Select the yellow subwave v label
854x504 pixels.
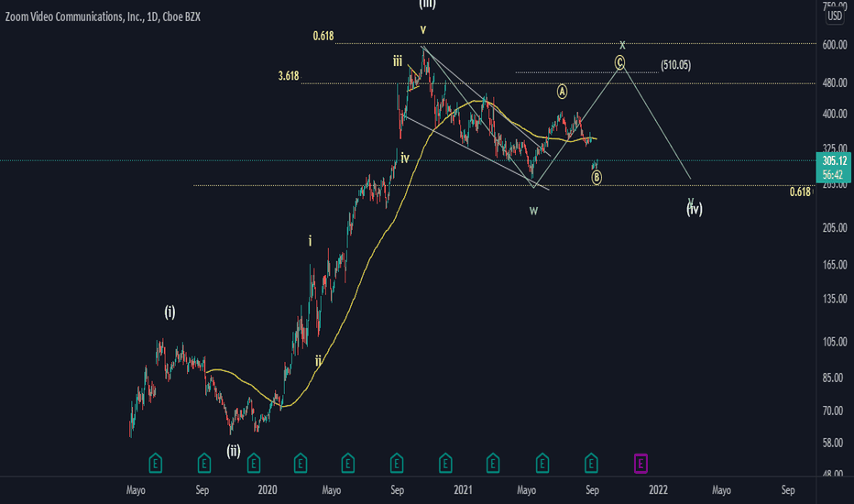pos(423,30)
